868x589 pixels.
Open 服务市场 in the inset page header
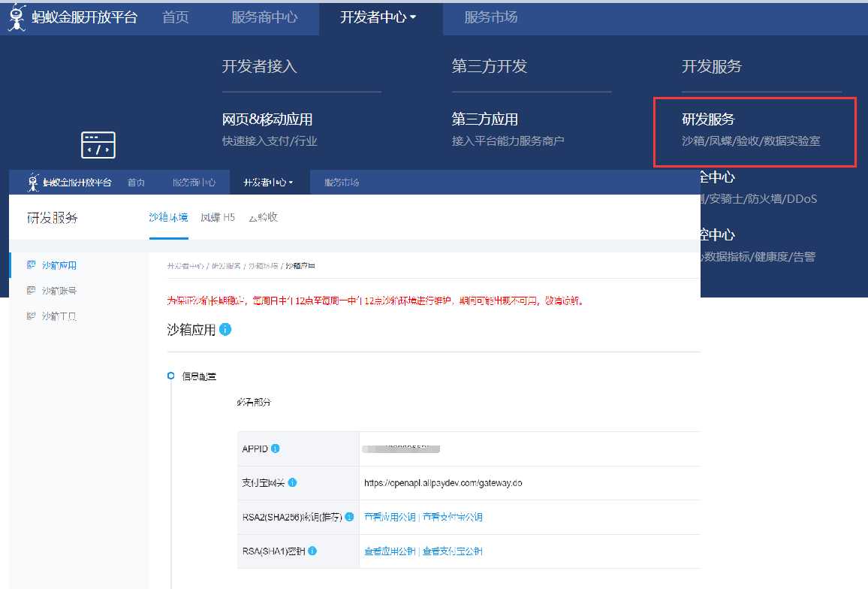tap(342, 183)
